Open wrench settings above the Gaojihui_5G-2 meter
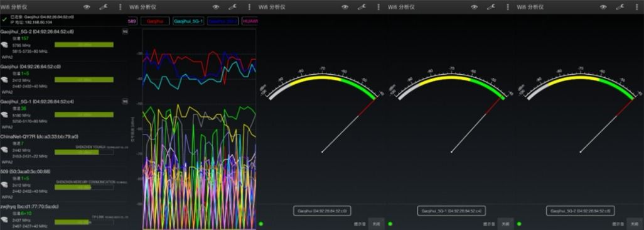 (620, 7)
